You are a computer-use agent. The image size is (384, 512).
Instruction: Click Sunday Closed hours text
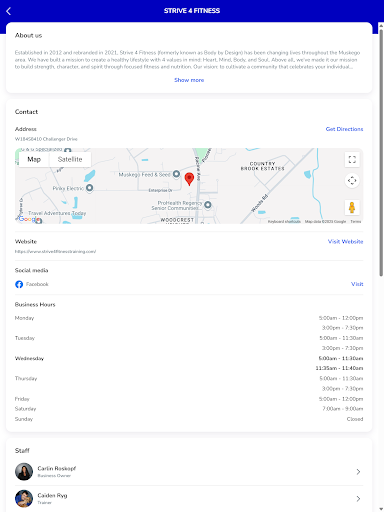pos(355,419)
